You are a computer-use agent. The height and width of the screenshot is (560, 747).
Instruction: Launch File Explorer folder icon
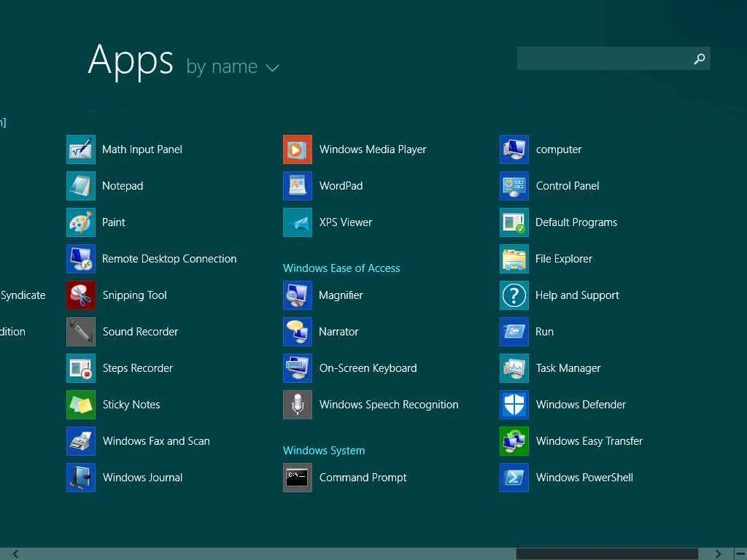click(x=514, y=259)
